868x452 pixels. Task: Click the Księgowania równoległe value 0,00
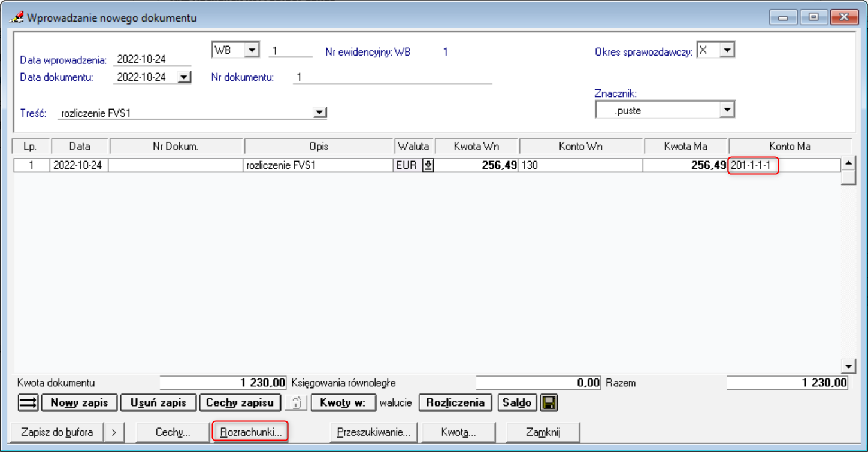point(539,383)
